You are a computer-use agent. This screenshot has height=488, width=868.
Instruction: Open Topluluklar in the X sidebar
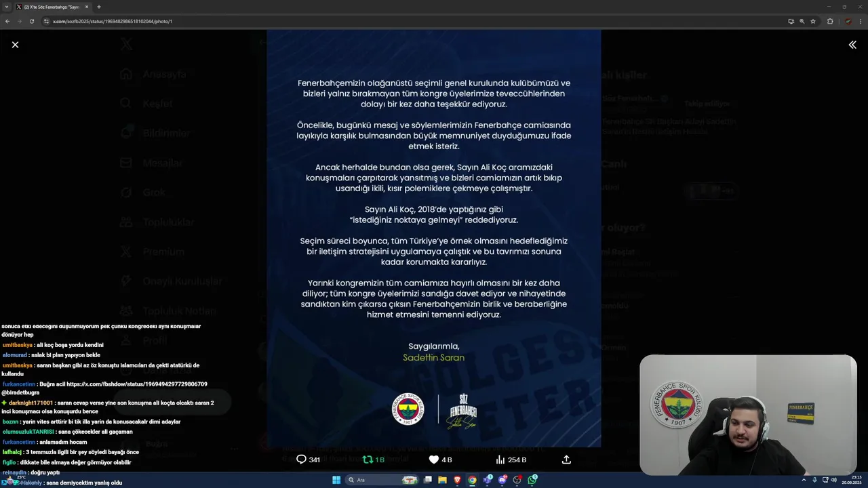click(157, 222)
